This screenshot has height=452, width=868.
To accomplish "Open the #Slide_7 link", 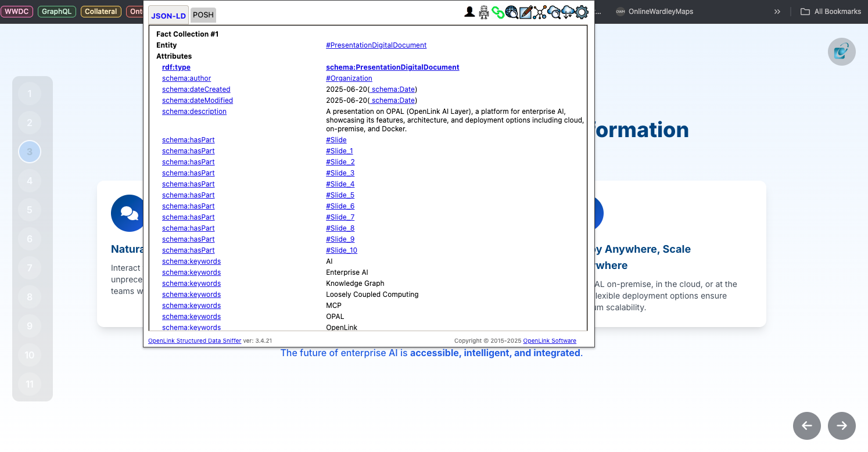I will point(340,217).
